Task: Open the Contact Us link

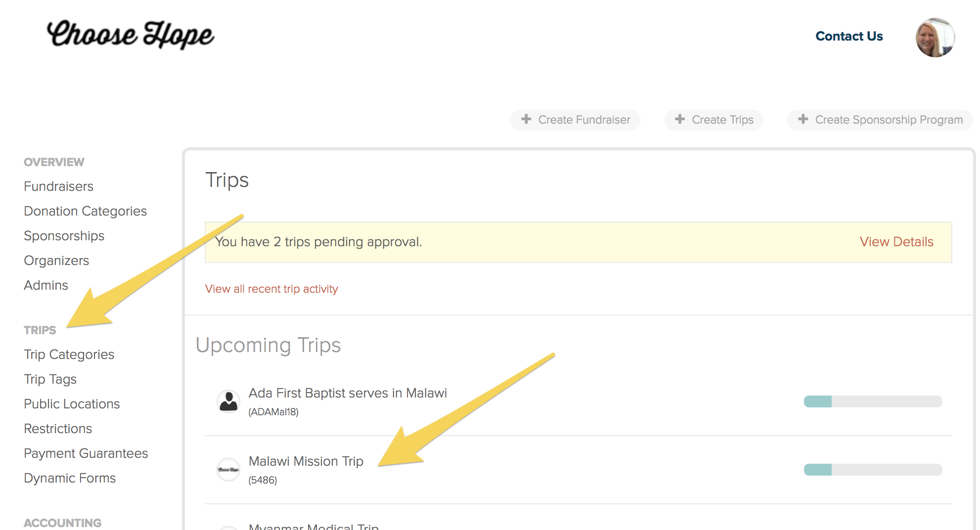Action: click(x=849, y=36)
